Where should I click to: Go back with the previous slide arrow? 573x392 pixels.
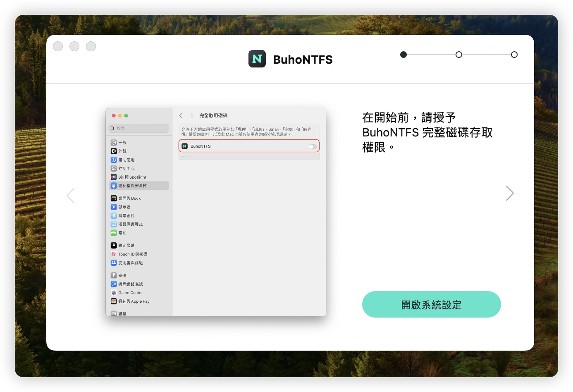pos(71,196)
